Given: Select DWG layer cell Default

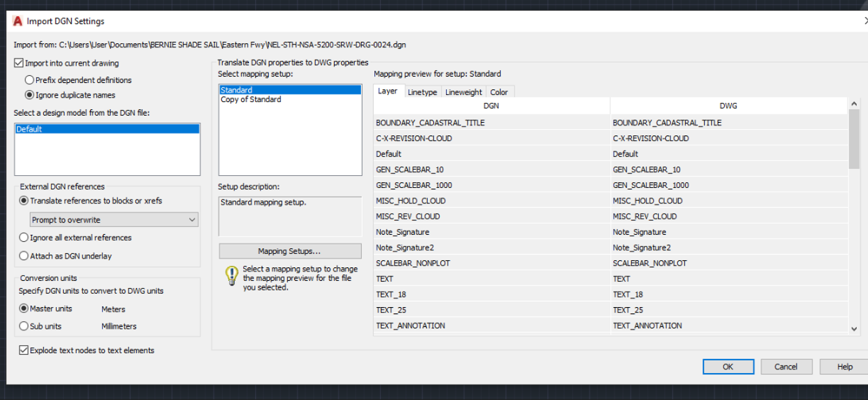Looking at the screenshot, I should pyautogui.click(x=728, y=154).
